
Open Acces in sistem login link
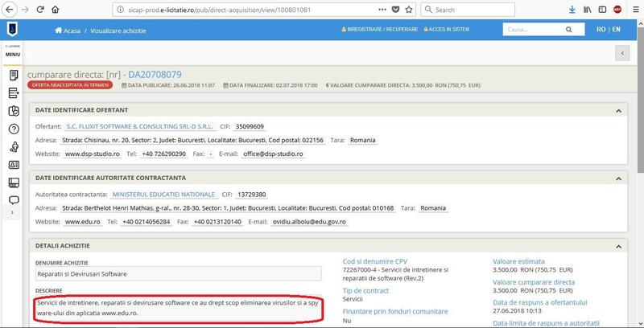click(447, 30)
